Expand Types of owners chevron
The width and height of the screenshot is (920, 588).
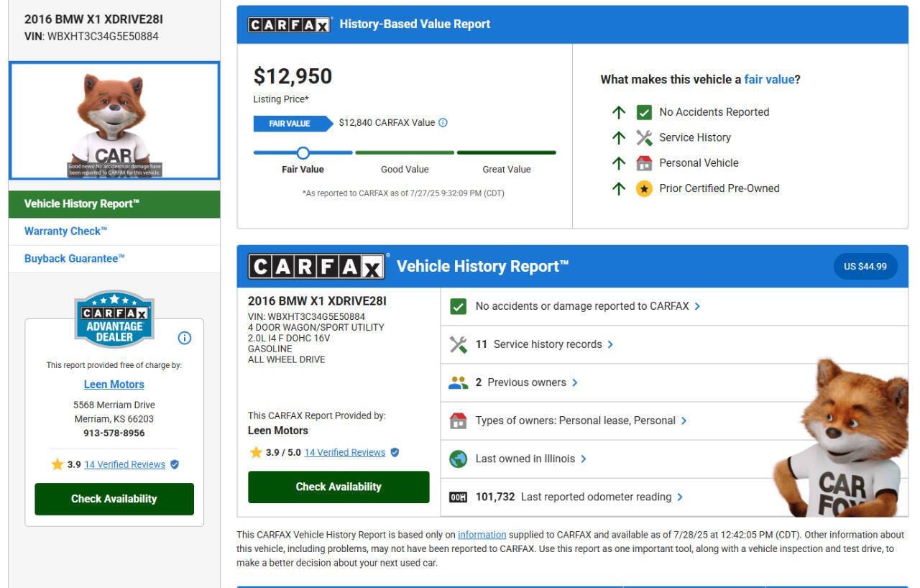tap(684, 421)
